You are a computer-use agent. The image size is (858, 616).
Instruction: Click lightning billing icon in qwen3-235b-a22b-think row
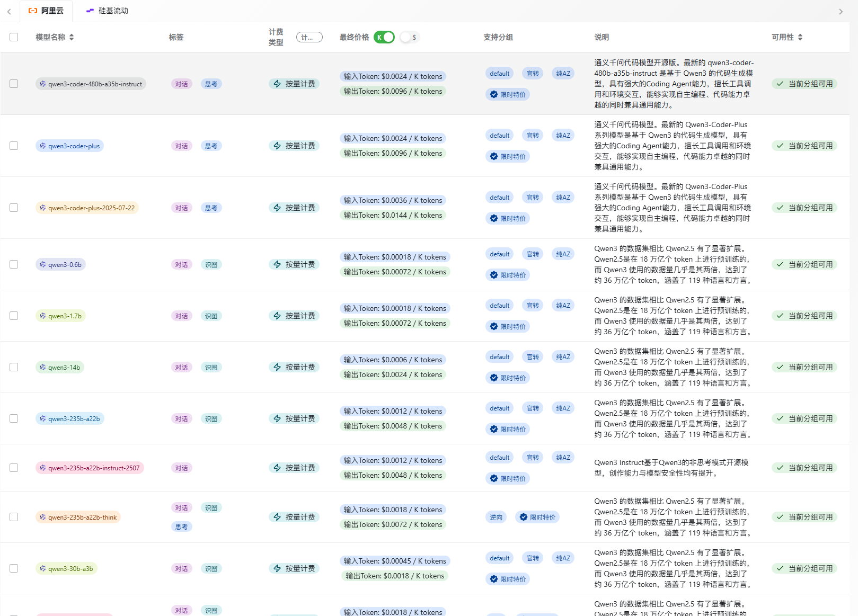click(x=277, y=517)
